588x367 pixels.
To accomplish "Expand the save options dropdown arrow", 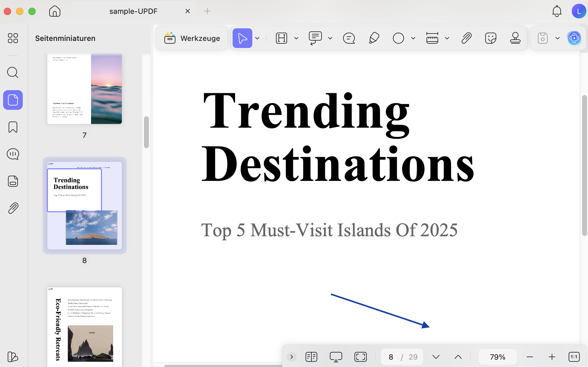I will pyautogui.click(x=557, y=38).
